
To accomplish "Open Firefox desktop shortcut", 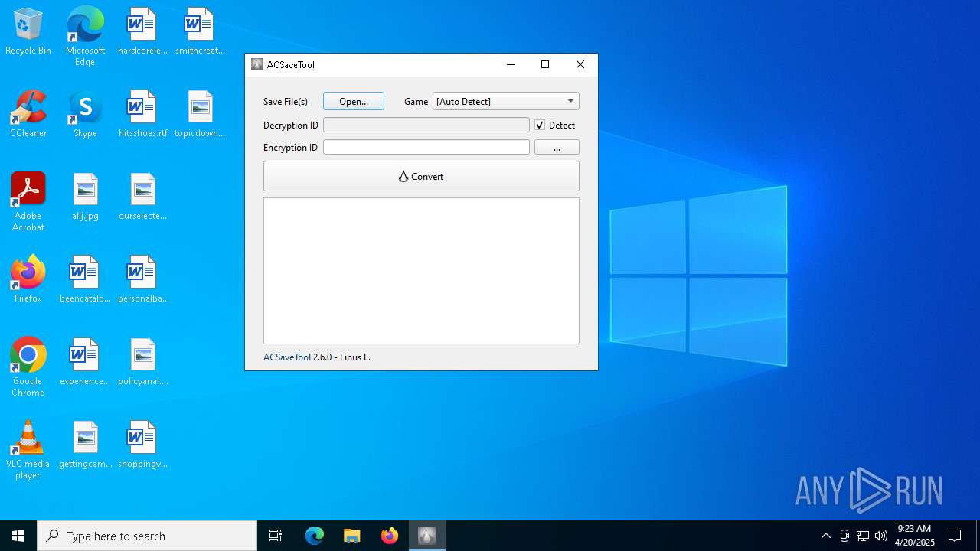I will [x=28, y=279].
